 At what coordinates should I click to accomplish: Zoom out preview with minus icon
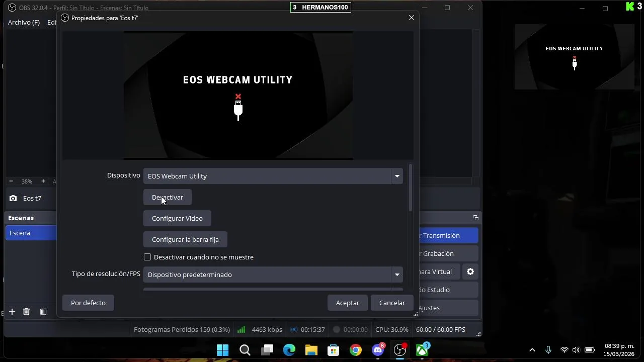tap(11, 181)
